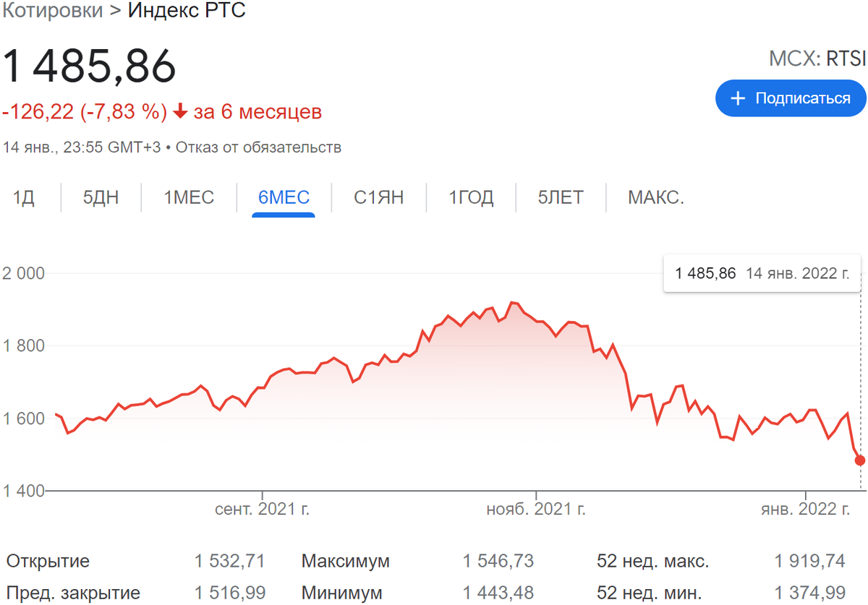Click the red endpoint dot on chart
The width and height of the screenshot is (868, 605).
click(860, 460)
